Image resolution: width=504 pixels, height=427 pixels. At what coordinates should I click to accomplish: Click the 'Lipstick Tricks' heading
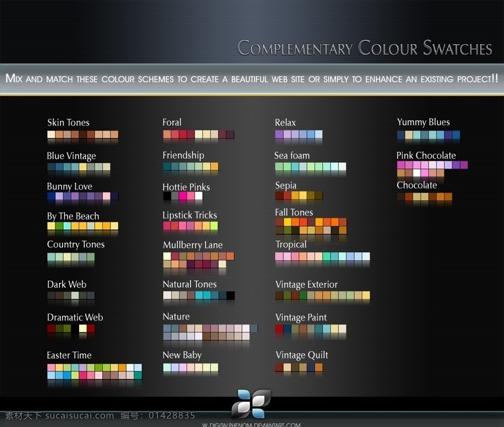coord(189,215)
